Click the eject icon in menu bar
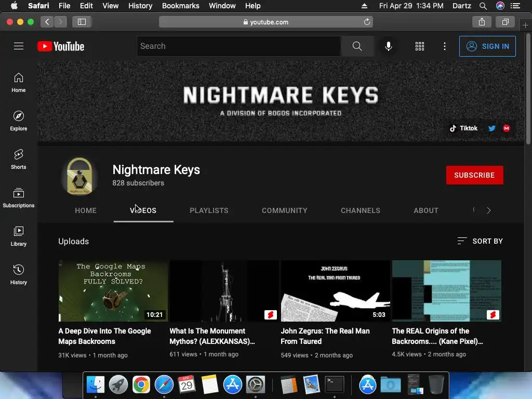This screenshot has width=532, height=399. point(364,6)
